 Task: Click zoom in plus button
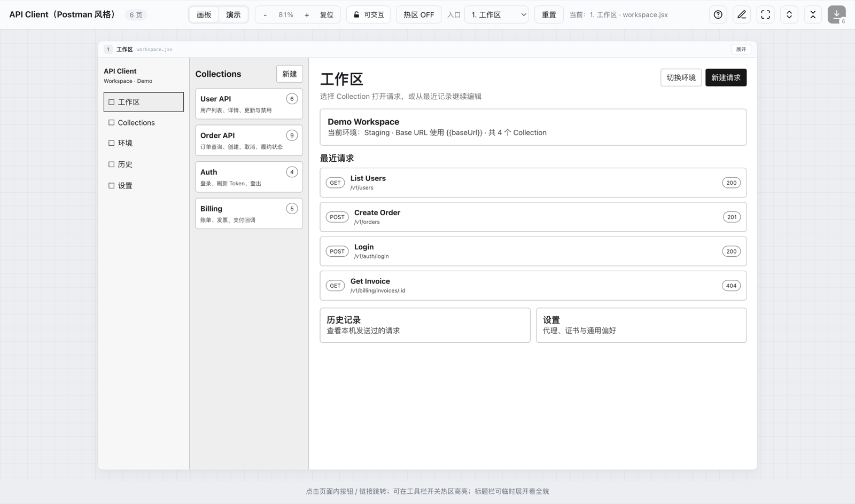pos(307,15)
